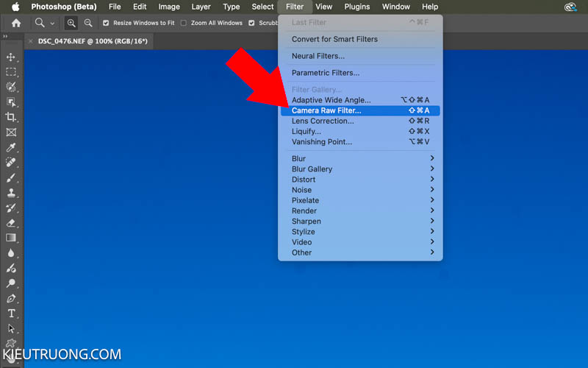Select the Object Selection tool

point(11,102)
